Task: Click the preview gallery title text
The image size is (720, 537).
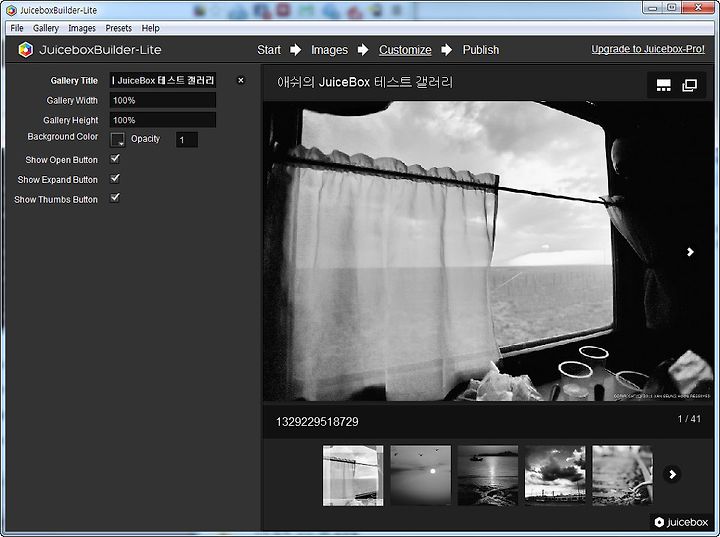Action: click(x=365, y=82)
